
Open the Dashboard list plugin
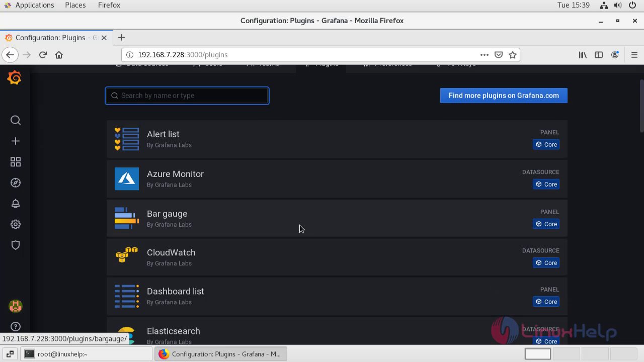coord(337,296)
